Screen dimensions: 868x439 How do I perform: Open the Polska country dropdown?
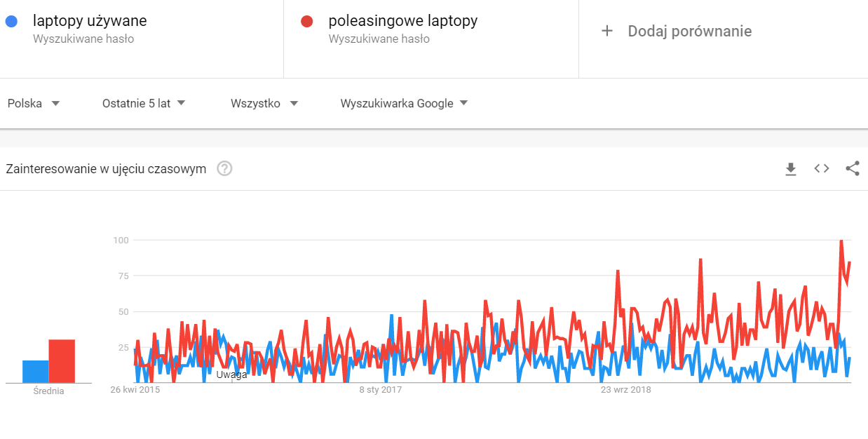(34, 104)
